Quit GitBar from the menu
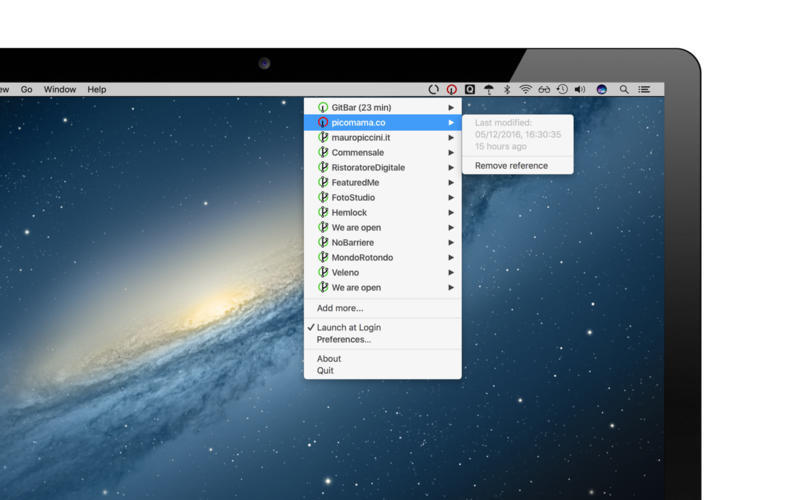 coord(325,371)
